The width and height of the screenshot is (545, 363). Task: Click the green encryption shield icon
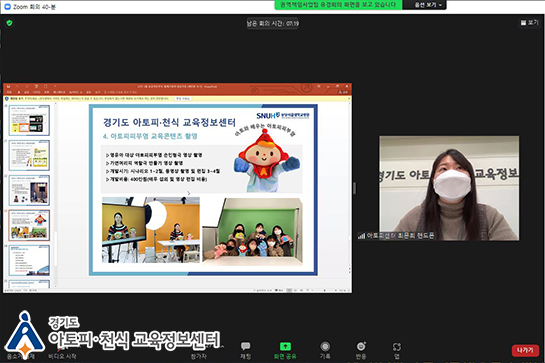(9, 23)
